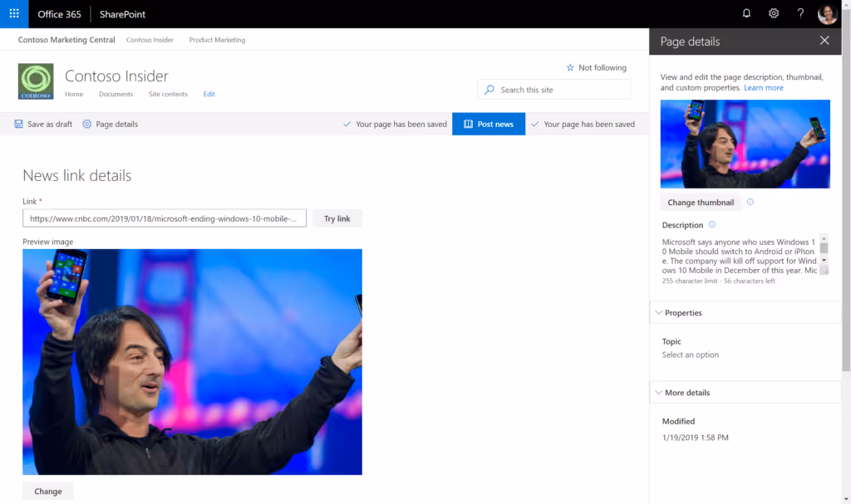Click the Try link button

337,218
